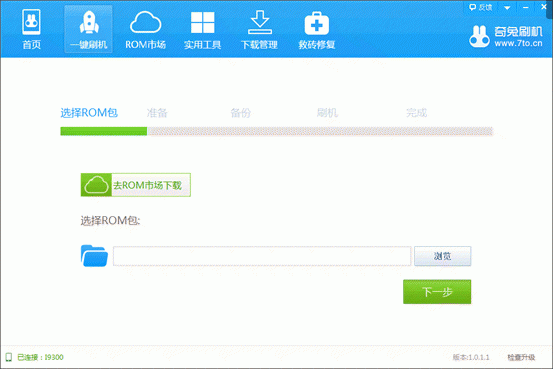553x369 pixels.
Task: Open 下载管理 download arrow icon
Action: tap(260, 22)
